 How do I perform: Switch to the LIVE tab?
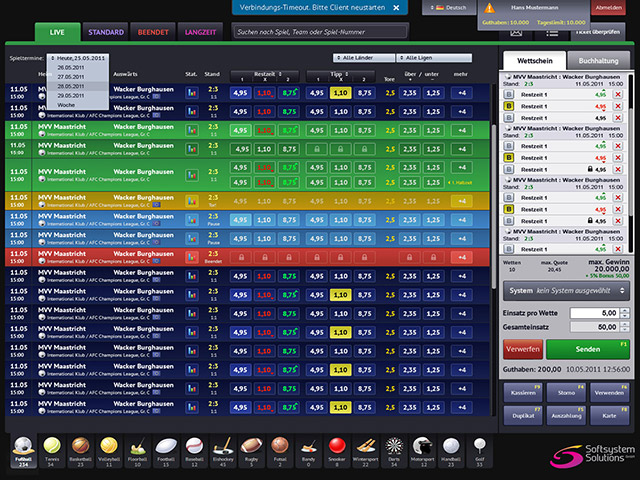pos(57,32)
